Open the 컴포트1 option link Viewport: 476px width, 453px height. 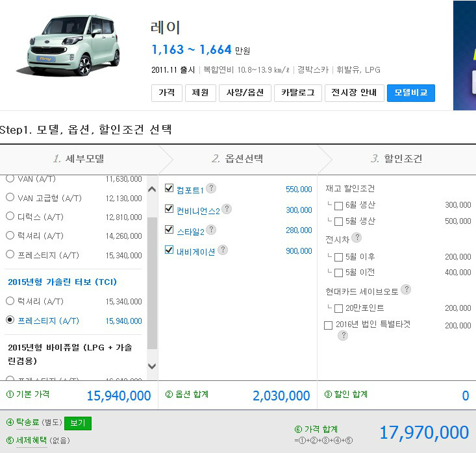[190, 190]
